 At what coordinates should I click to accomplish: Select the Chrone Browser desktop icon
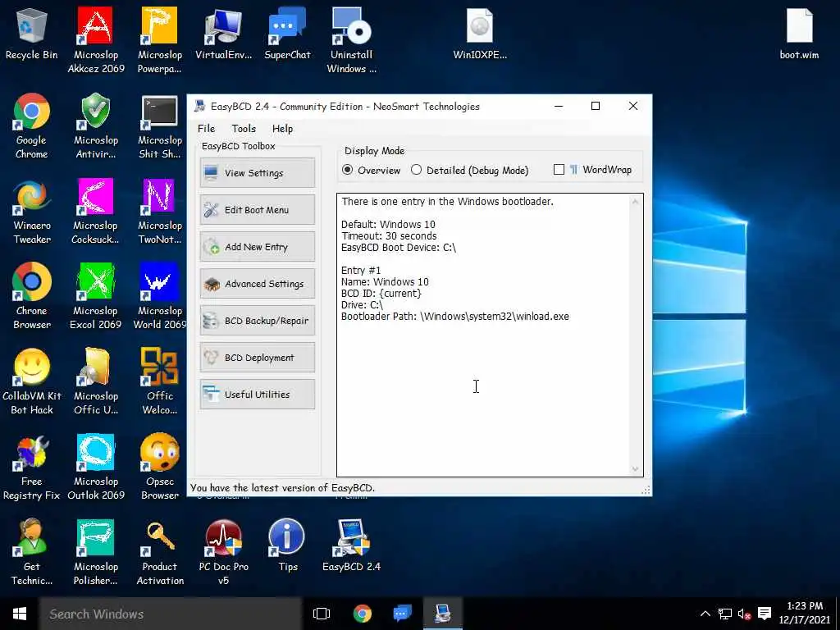point(32,297)
